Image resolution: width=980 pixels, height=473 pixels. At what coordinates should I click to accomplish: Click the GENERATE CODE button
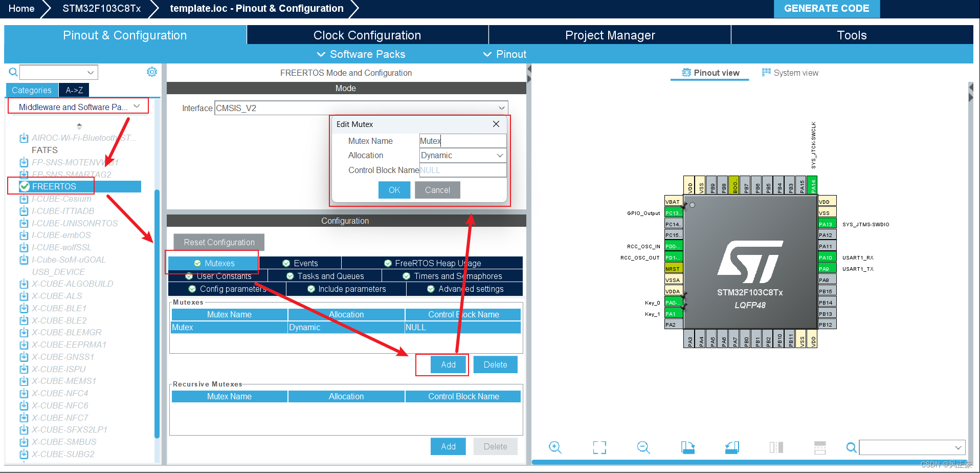pos(827,9)
